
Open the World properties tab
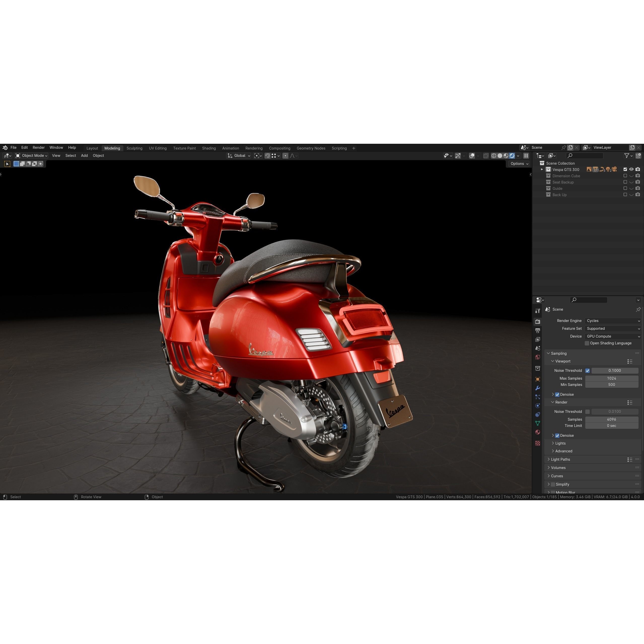pyautogui.click(x=537, y=357)
